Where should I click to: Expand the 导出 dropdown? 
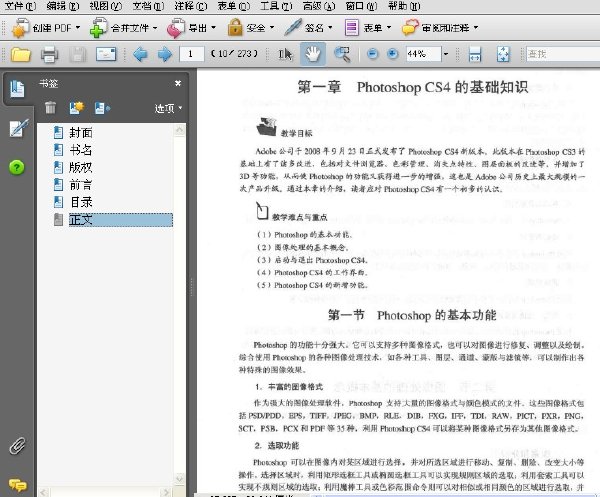213,28
